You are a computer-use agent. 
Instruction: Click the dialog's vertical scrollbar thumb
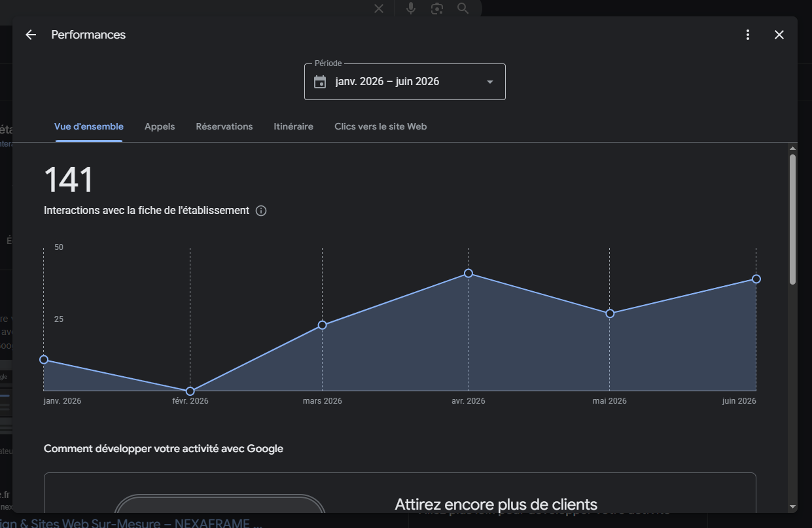point(793,219)
